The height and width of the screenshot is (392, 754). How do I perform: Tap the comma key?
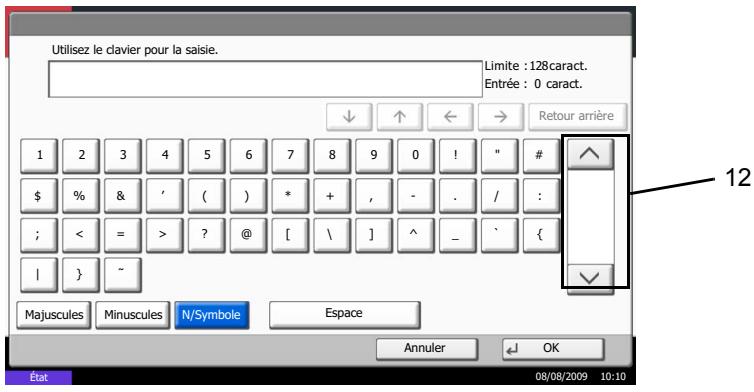click(x=374, y=196)
